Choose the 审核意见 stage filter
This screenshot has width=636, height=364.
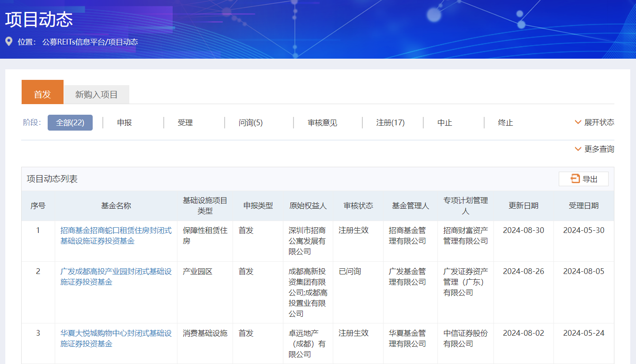[322, 123]
